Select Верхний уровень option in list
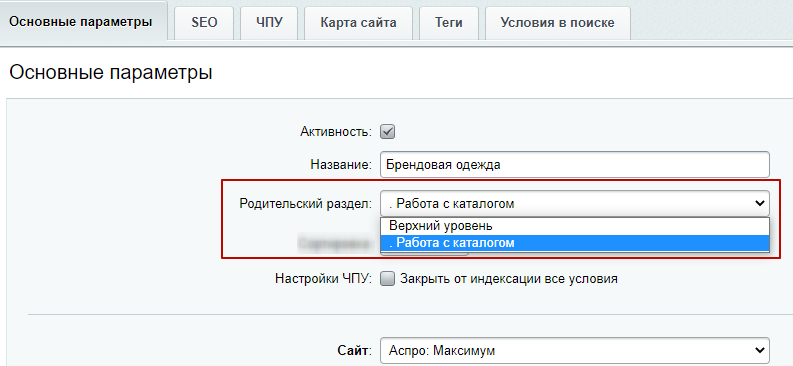This screenshot has height=366, width=793. coord(575,226)
